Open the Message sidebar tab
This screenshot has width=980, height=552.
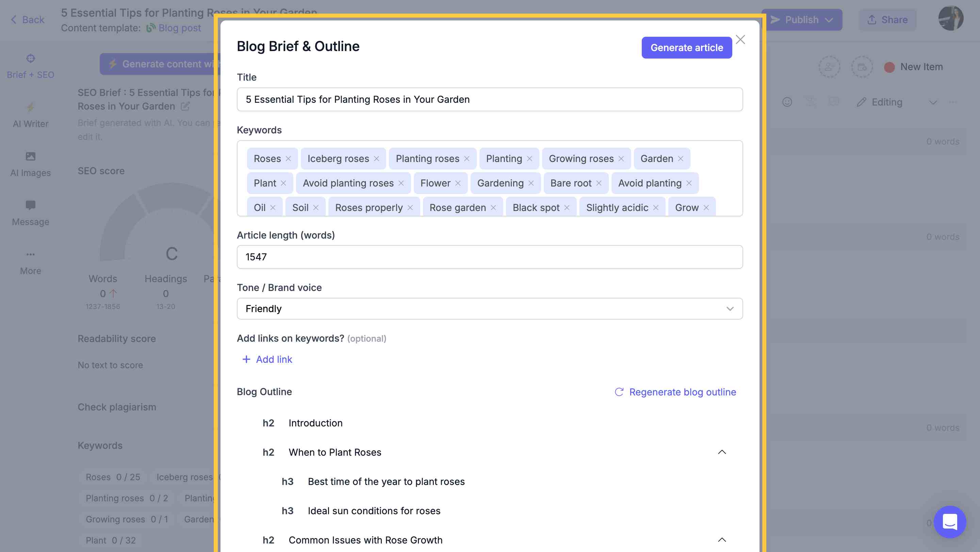tap(30, 214)
